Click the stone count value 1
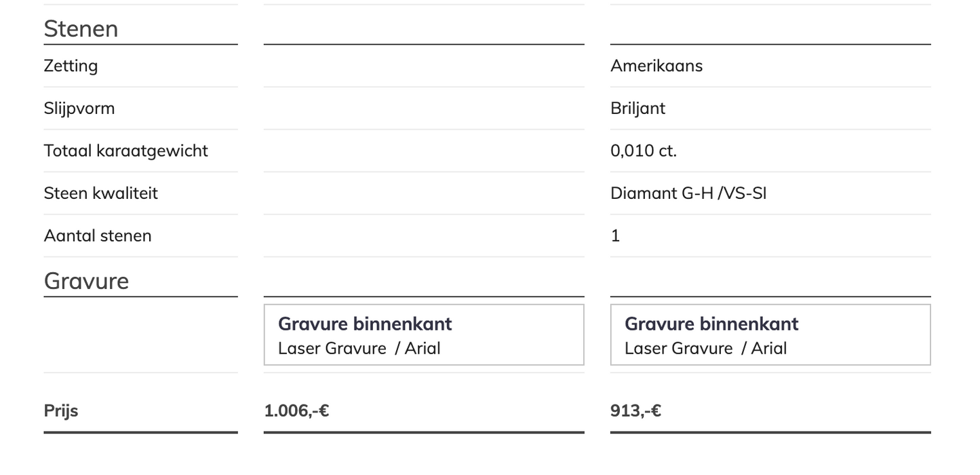 pyautogui.click(x=615, y=235)
